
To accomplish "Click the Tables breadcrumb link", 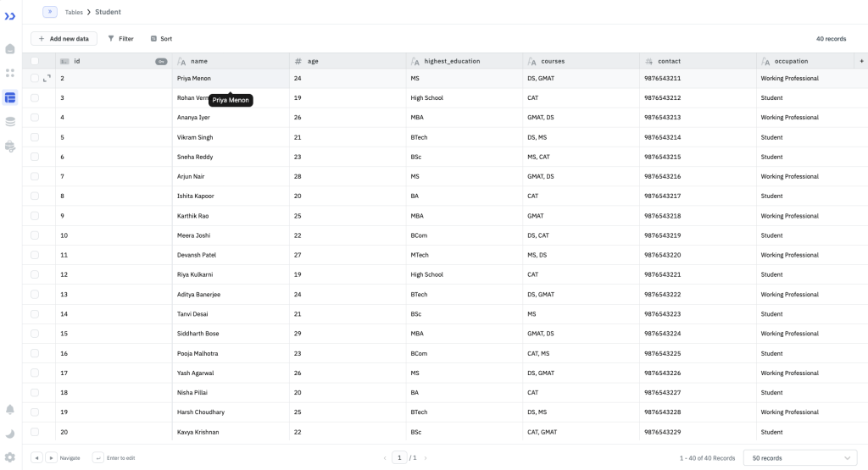I will click(x=74, y=12).
